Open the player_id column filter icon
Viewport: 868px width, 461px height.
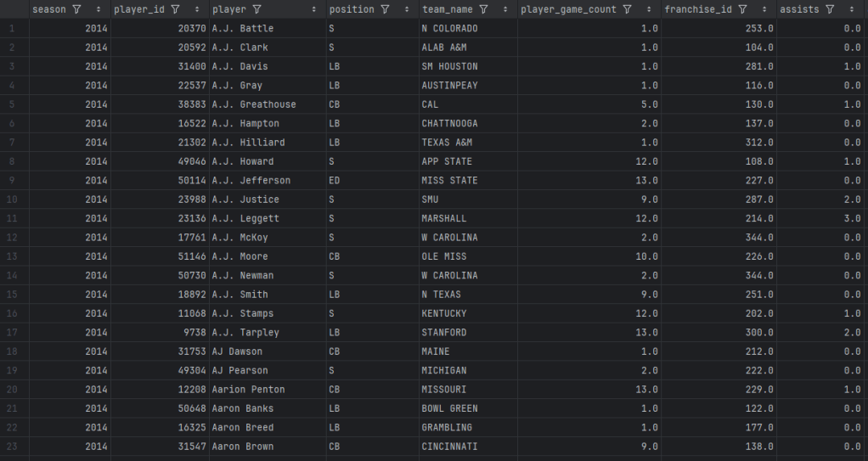click(175, 9)
